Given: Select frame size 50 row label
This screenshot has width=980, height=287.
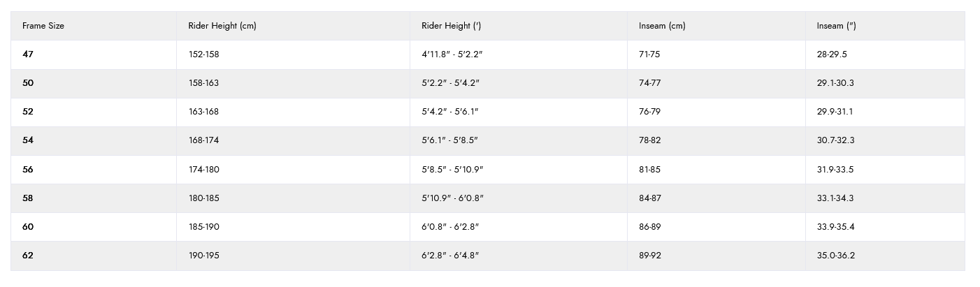Looking at the screenshot, I should (28, 83).
